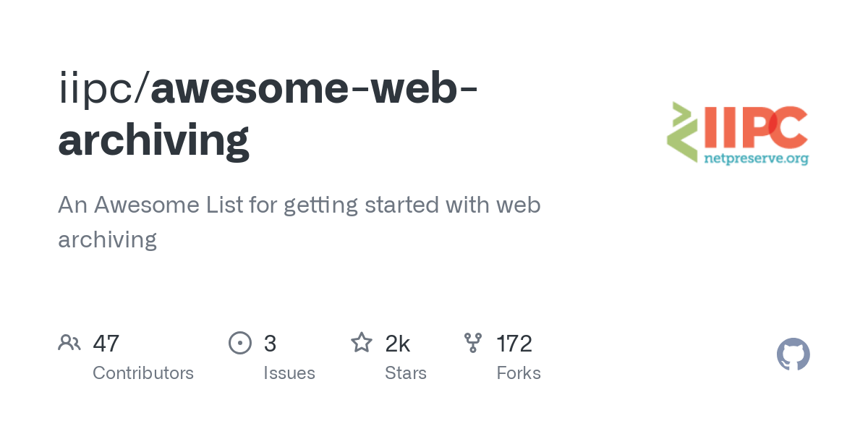868x434 pixels.
Task: Open the "Issues" label
Action: [x=289, y=373]
